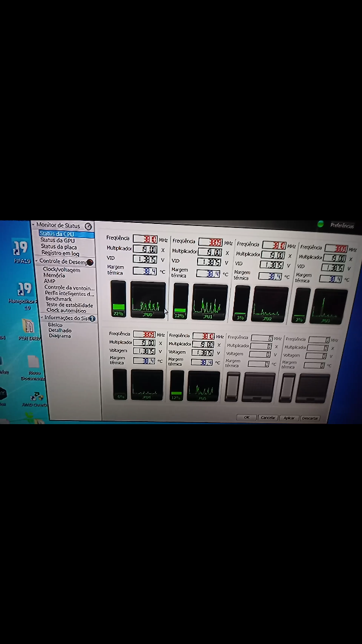The height and width of the screenshot is (644, 362).
Task: Open Registro em log in the sidebar
Action: point(60,253)
